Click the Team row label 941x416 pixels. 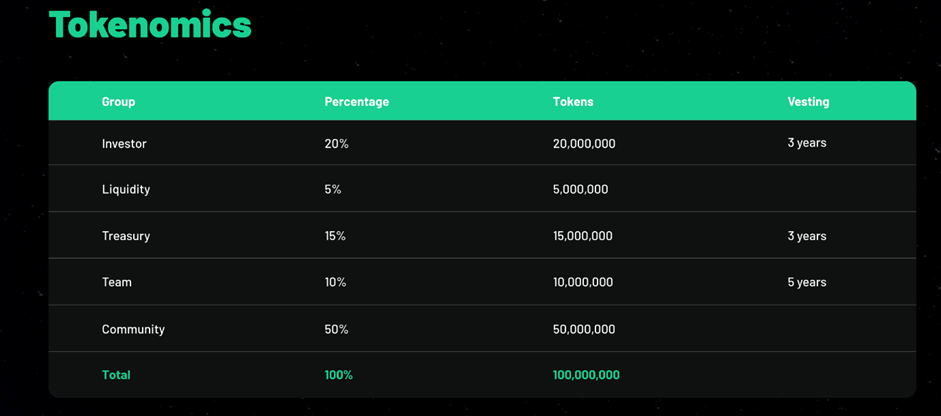[116, 282]
